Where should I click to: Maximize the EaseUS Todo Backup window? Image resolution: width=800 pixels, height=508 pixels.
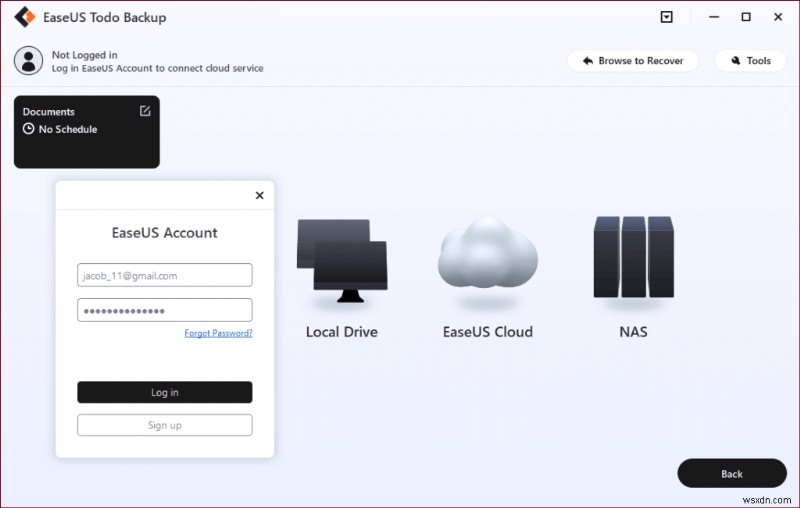pyautogui.click(x=745, y=18)
